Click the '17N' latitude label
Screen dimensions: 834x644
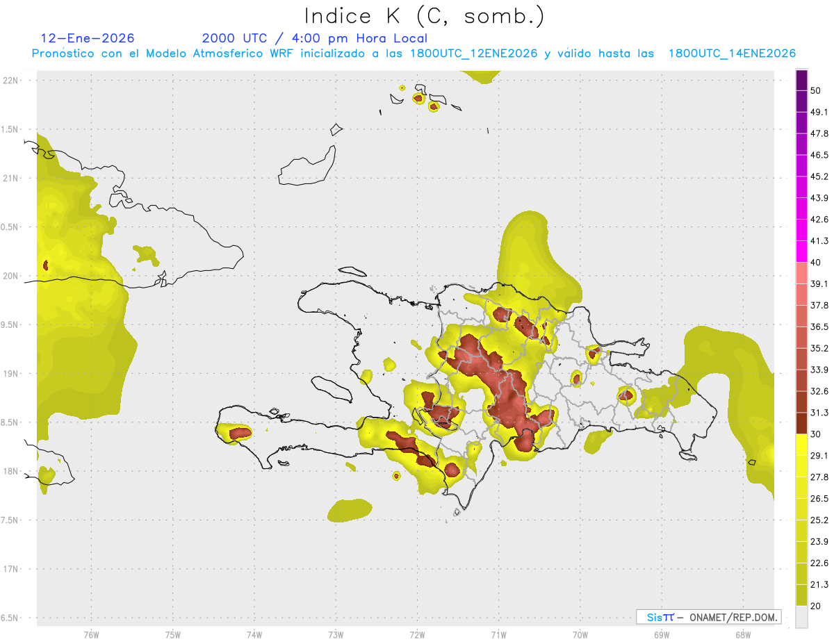tap(11, 570)
